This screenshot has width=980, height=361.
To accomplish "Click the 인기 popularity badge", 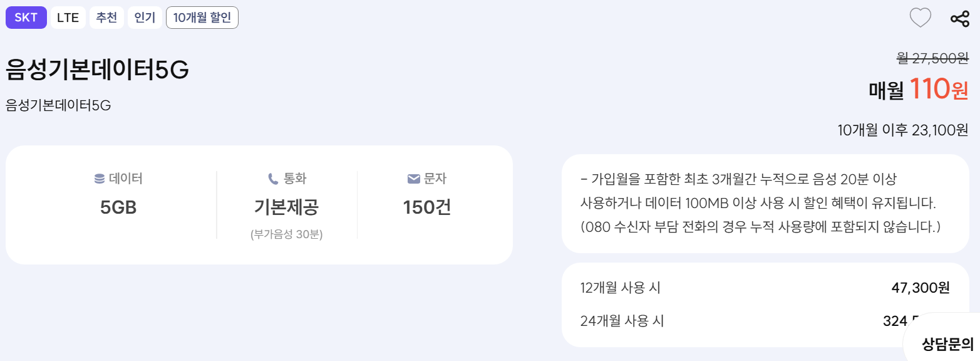I will pos(145,17).
